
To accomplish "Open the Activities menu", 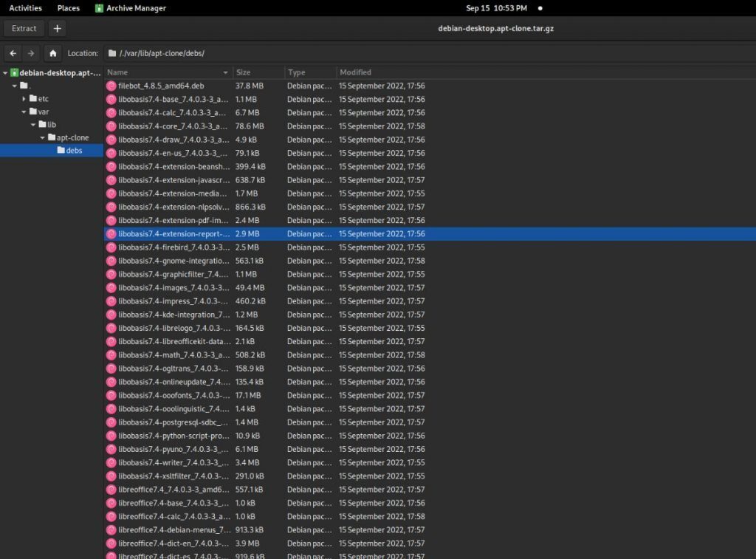I will (25, 8).
